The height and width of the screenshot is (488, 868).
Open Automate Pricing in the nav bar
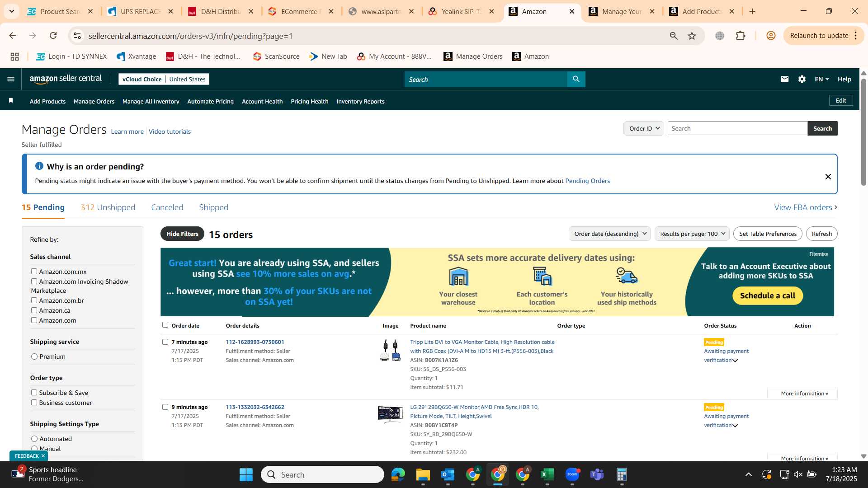click(210, 101)
